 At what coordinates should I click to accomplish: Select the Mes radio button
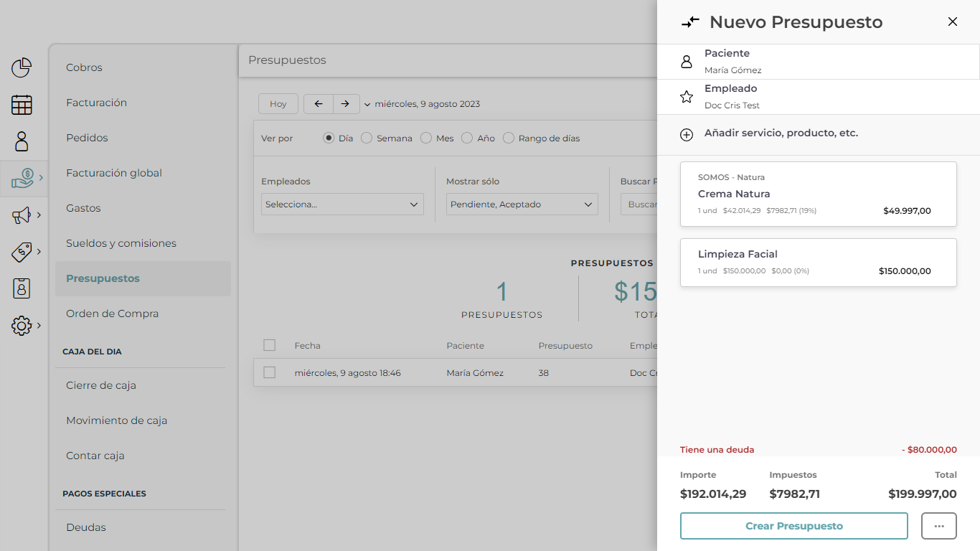426,138
